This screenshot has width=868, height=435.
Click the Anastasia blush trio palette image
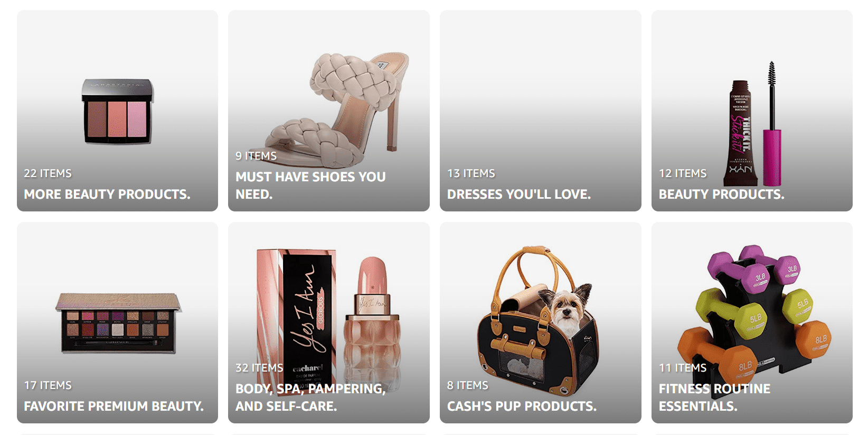[118, 111]
